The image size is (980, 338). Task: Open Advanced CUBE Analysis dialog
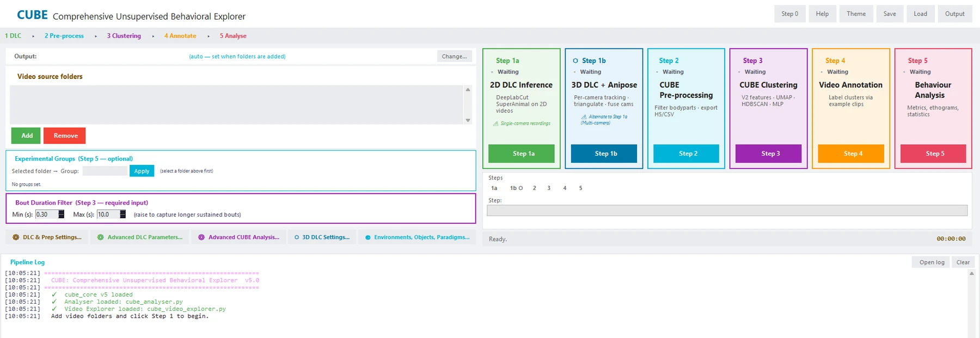238,237
